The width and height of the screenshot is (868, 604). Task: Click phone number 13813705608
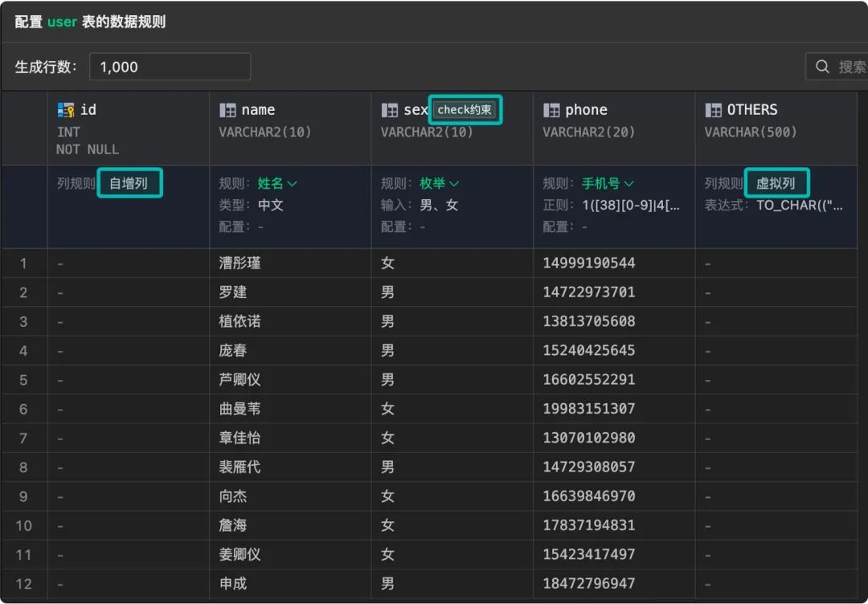pyautogui.click(x=589, y=321)
